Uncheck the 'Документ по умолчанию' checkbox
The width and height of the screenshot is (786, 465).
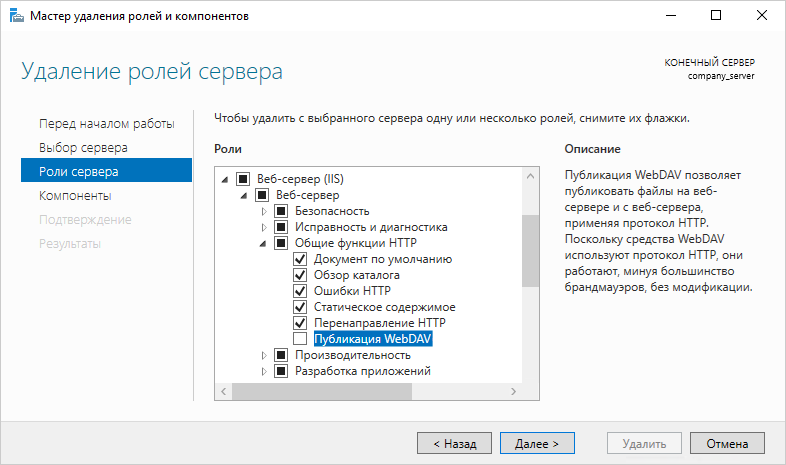point(300,259)
